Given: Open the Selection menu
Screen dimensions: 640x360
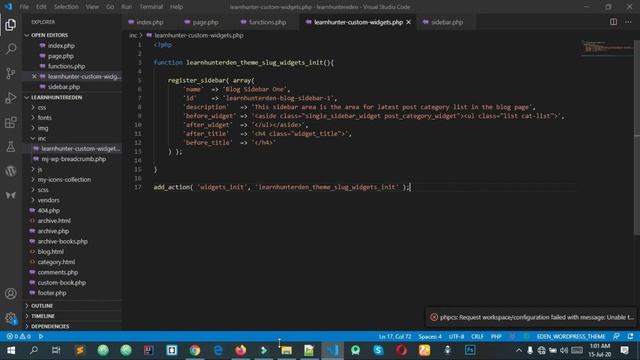Looking at the screenshot, I should click(66, 7).
